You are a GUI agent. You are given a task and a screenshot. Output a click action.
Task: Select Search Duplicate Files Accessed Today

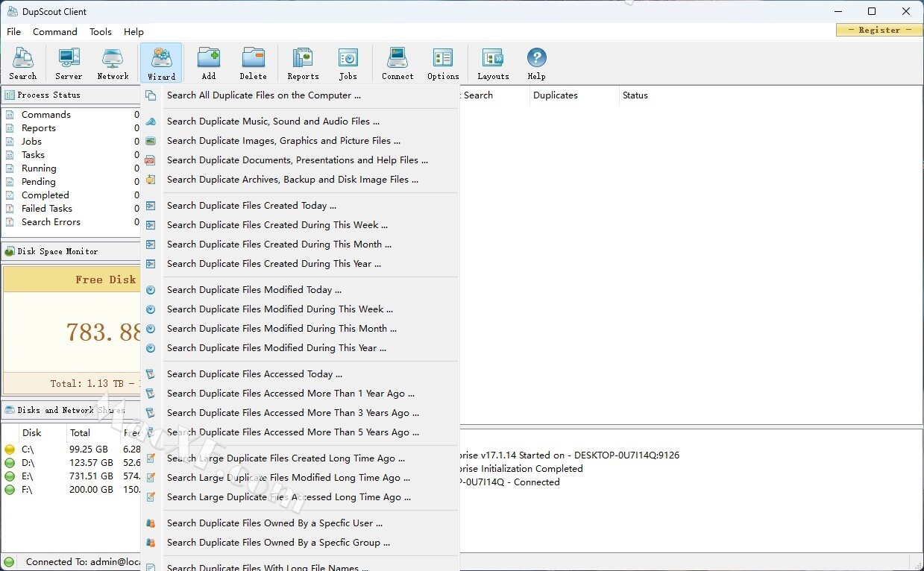click(300, 374)
